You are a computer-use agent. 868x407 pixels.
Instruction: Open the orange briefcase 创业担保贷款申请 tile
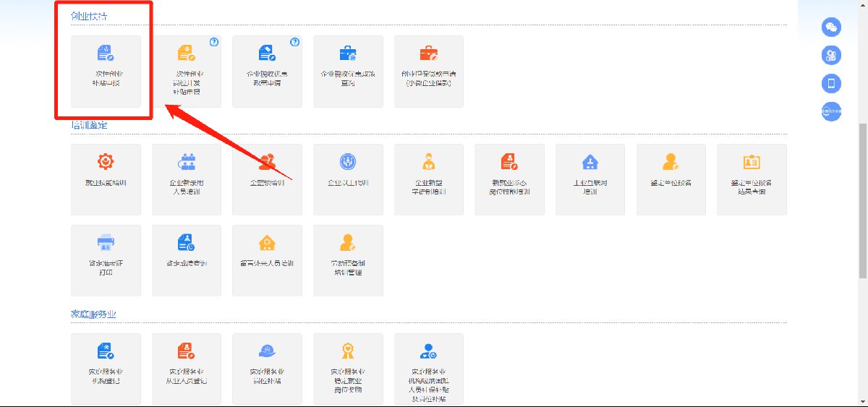[x=429, y=71]
